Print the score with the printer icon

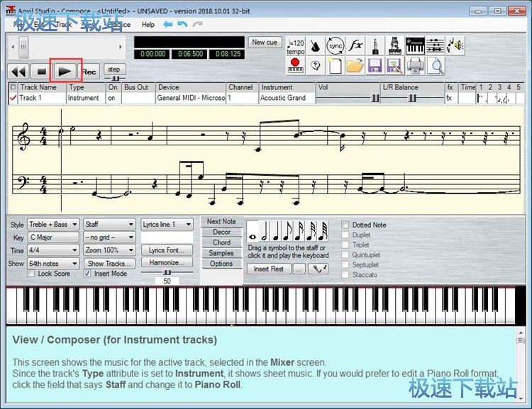[415, 66]
